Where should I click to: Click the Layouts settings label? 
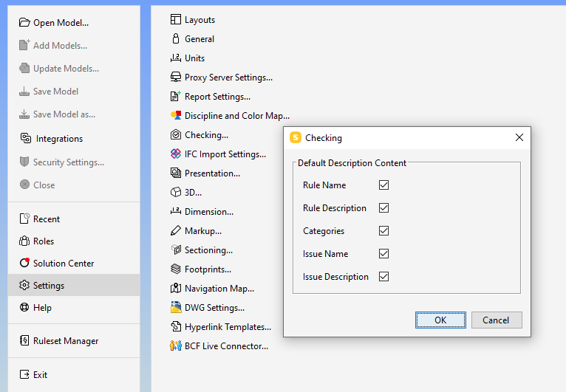click(200, 20)
